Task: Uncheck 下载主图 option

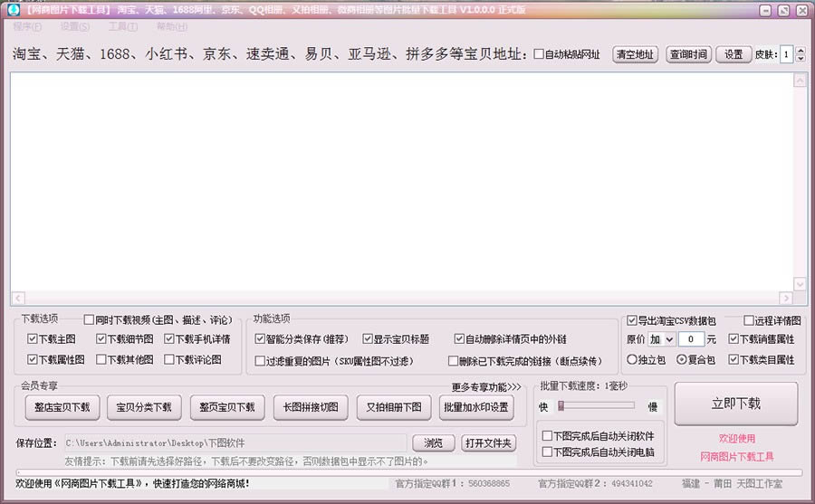Action: [x=33, y=339]
